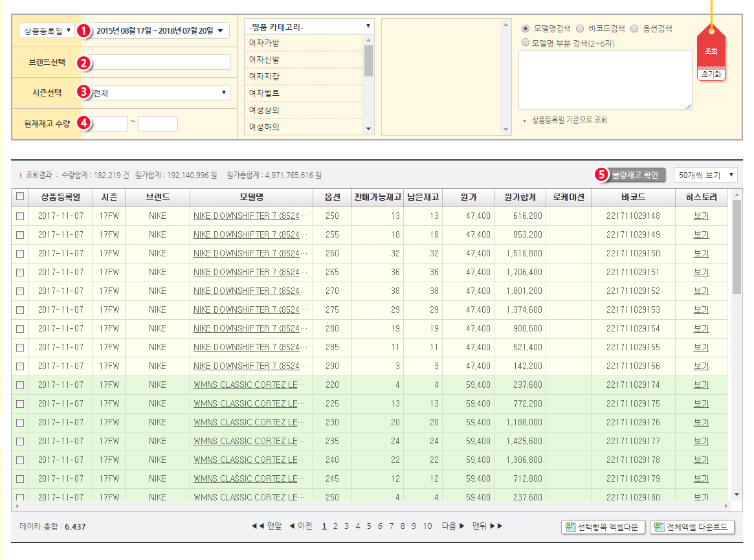Select 여자벨트 in category list
The width and height of the screenshot is (754, 560).
tap(304, 93)
